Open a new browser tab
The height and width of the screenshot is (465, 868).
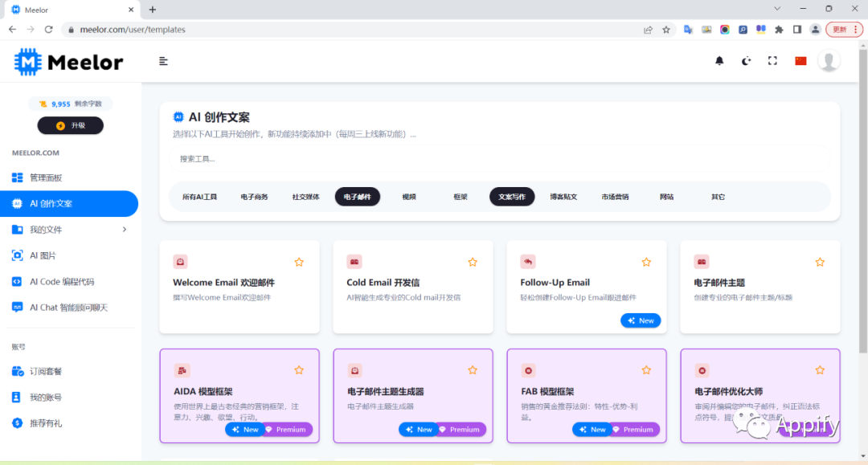[x=152, y=10]
